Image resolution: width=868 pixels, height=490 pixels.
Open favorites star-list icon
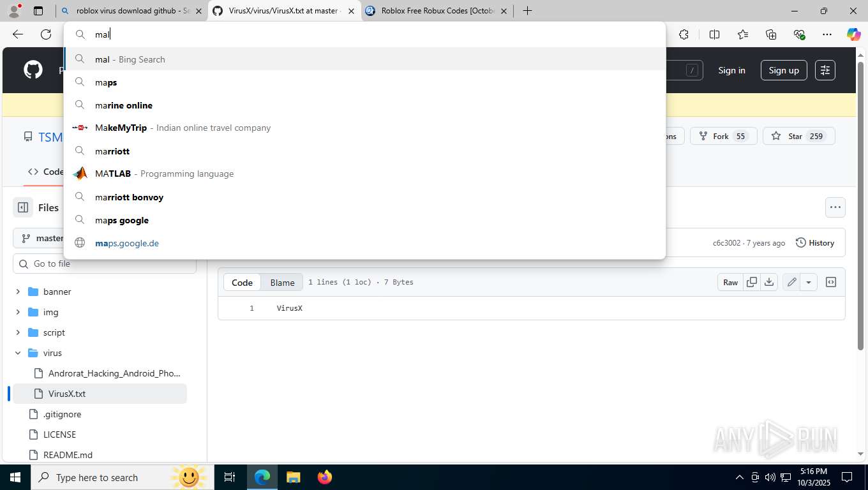click(x=743, y=34)
